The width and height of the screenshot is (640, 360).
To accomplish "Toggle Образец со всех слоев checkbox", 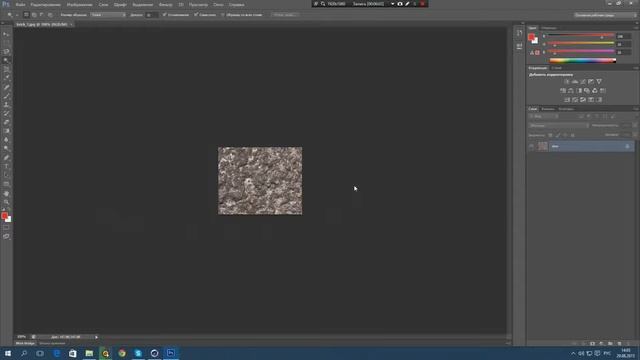I will (223, 15).
